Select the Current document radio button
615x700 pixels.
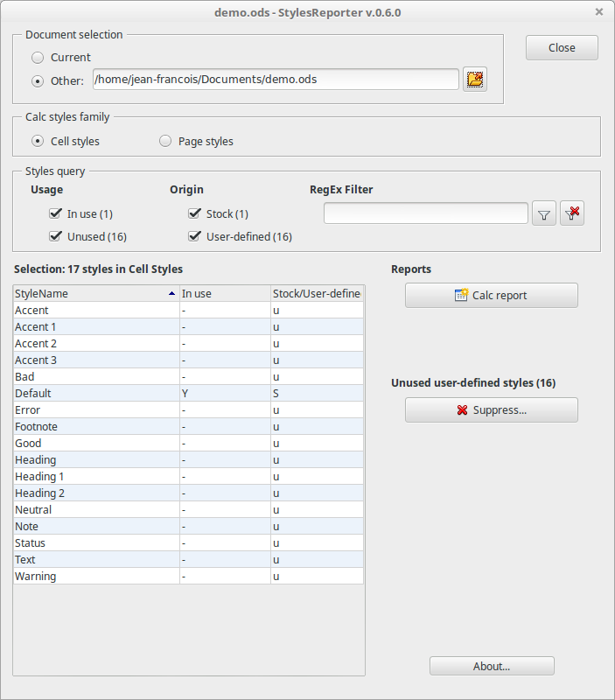point(38,58)
